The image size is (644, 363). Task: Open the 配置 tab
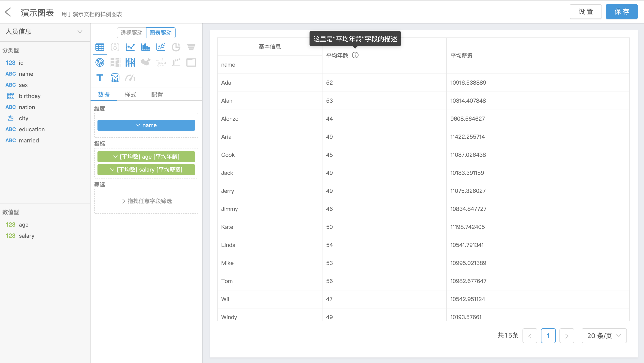[x=157, y=95]
